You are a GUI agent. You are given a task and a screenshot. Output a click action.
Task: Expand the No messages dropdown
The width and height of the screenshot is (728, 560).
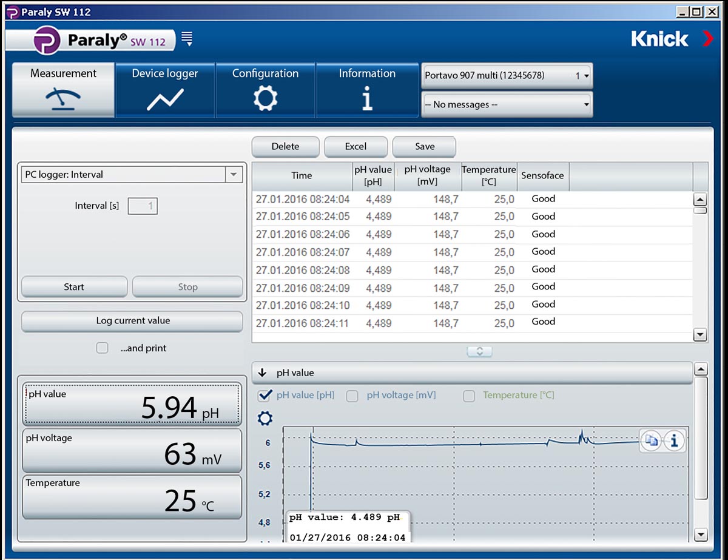(x=506, y=104)
